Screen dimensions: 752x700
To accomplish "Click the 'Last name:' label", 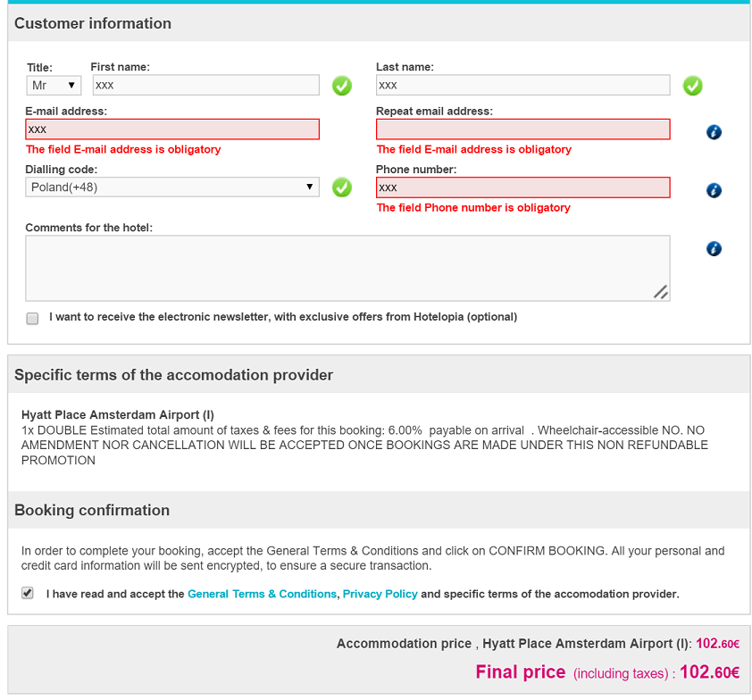I will (x=405, y=67).
